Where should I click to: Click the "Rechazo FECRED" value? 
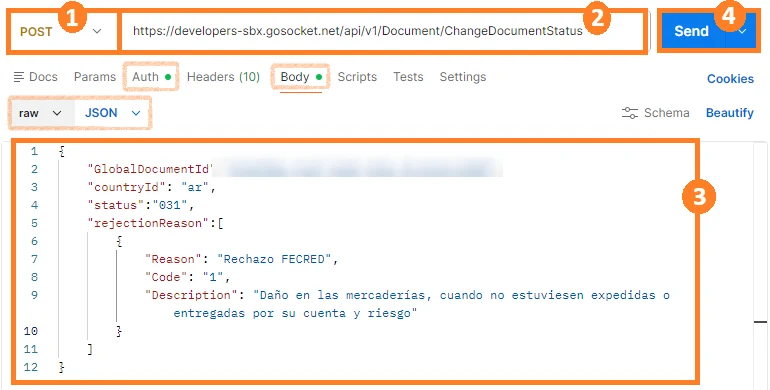(x=275, y=259)
